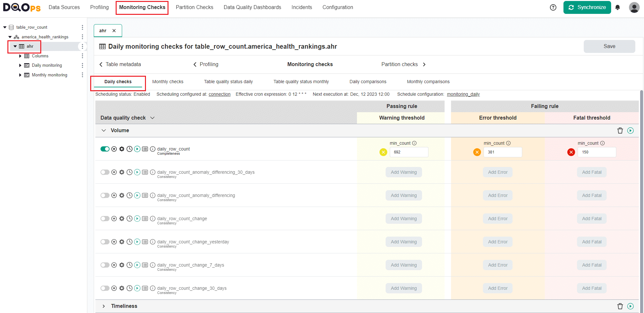Run the daily_row_count check with play icon
This screenshot has height=313, width=644.
click(137, 149)
